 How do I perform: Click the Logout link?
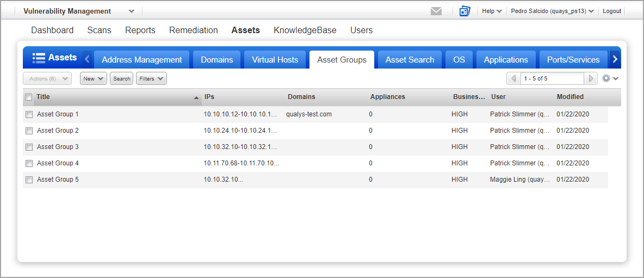point(612,11)
